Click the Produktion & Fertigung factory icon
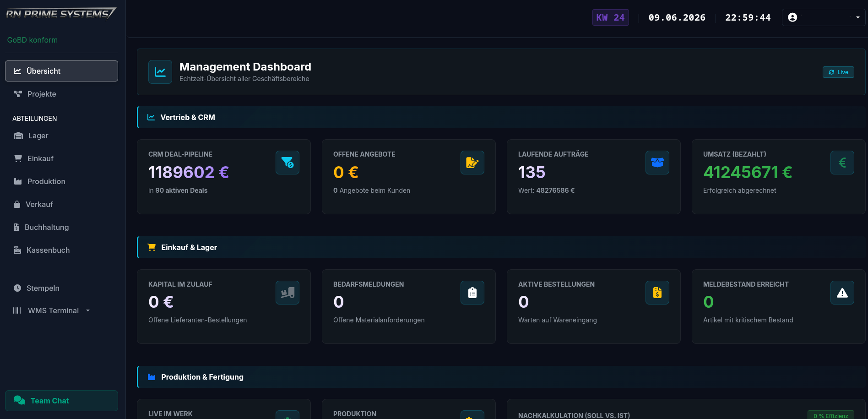Viewport: 868px width, 419px height. coord(152,377)
